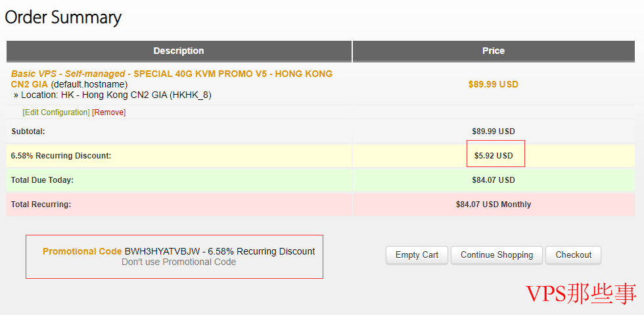Open the Edit Configuration link
The image size is (644, 315).
click(x=57, y=112)
